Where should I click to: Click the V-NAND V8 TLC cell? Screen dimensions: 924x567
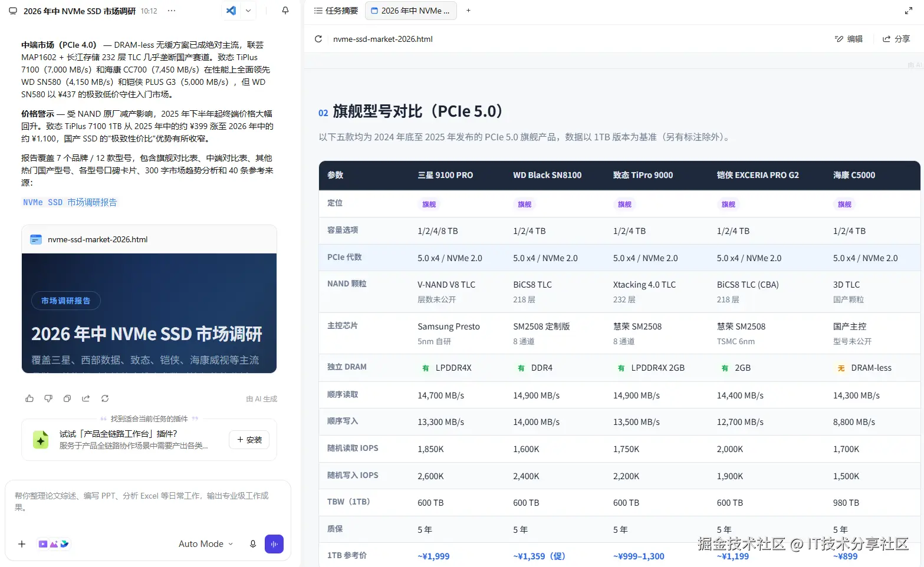coord(446,285)
